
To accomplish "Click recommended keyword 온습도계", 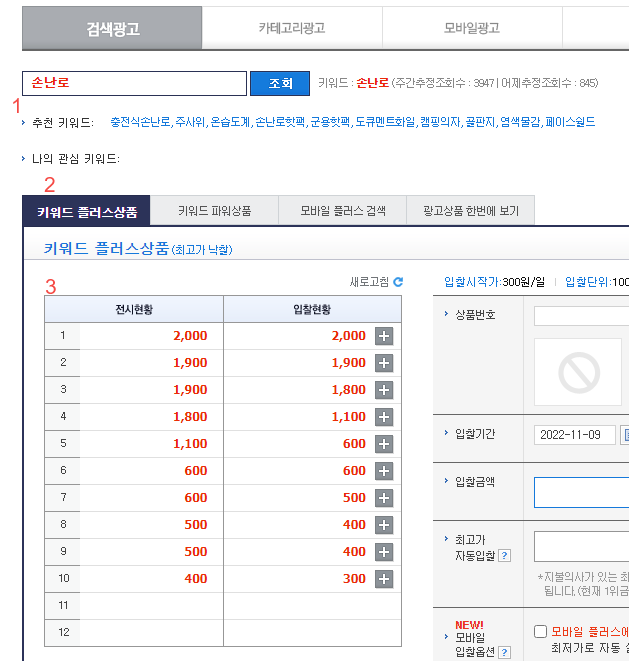I will pos(230,122).
